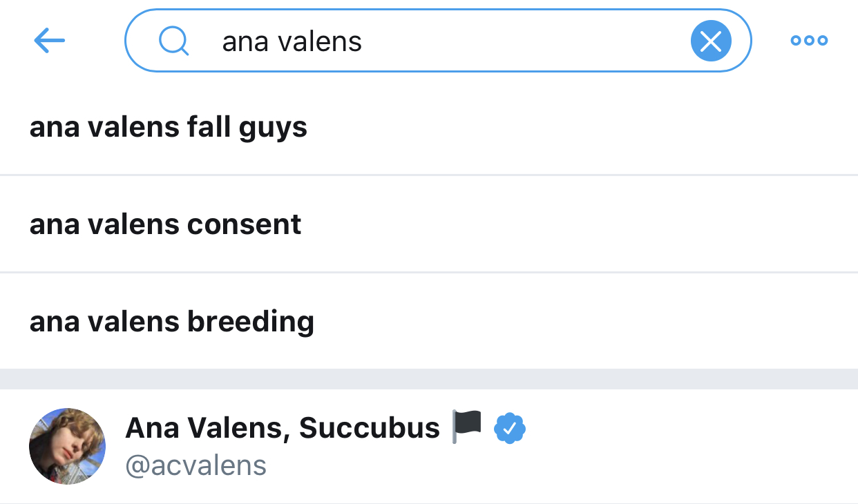Viewport: 858px width, 504px height.
Task: Clear the search with the X button
Action: (711, 41)
